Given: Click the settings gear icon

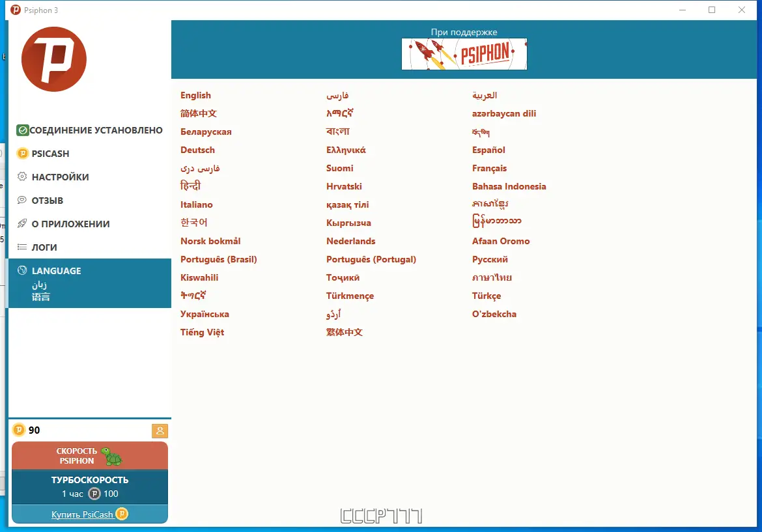Looking at the screenshot, I should (x=22, y=176).
